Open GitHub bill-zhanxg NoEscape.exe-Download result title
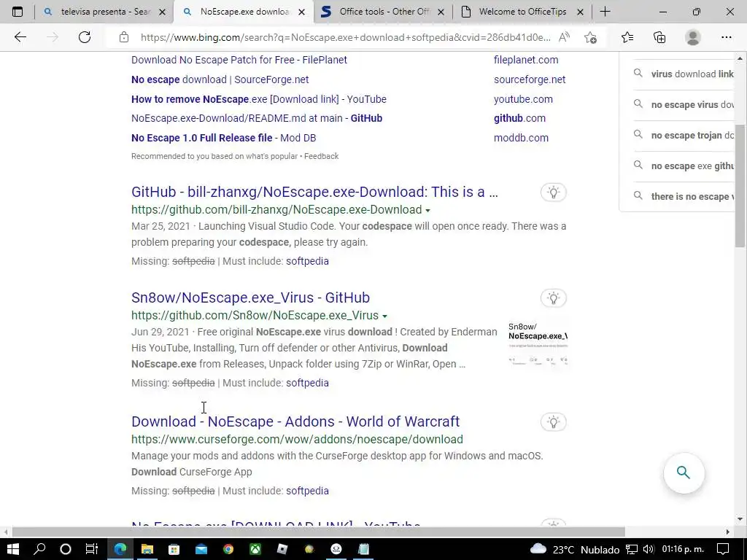 click(x=315, y=192)
